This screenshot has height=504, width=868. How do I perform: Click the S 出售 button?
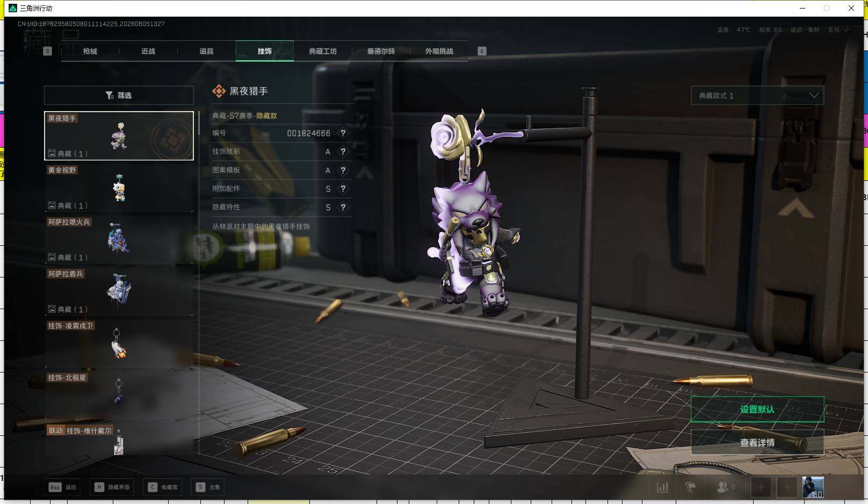pyautogui.click(x=208, y=487)
